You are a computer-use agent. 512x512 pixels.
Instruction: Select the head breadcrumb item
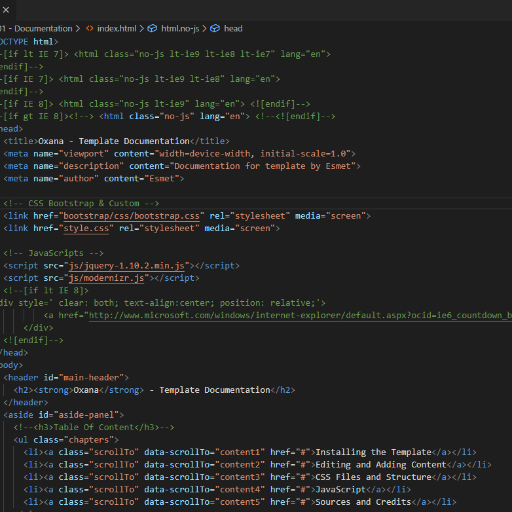point(233,29)
